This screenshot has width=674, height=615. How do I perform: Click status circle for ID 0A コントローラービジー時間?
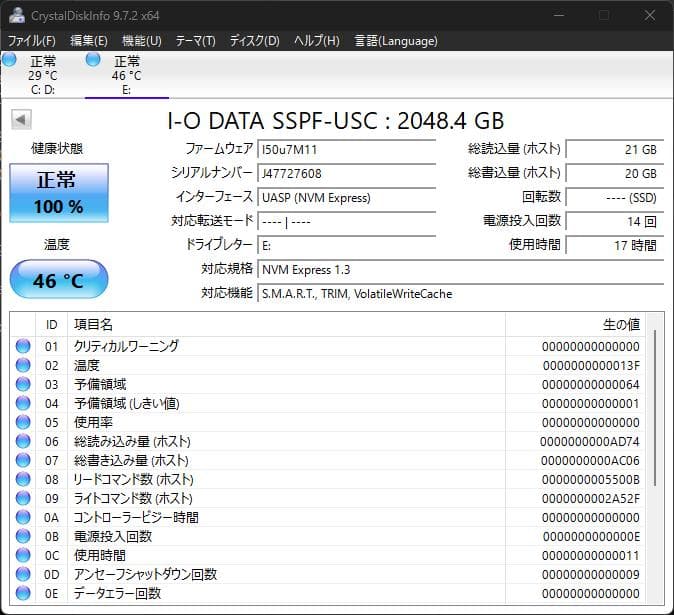23,517
